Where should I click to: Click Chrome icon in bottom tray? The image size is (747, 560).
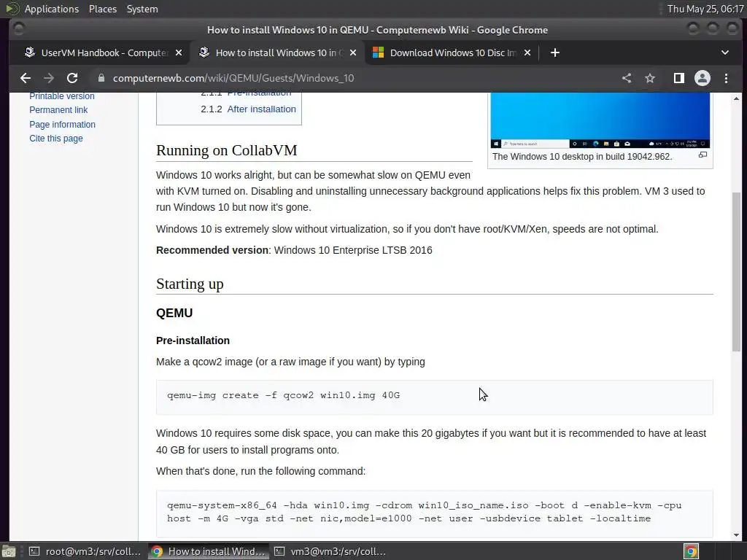(691, 551)
